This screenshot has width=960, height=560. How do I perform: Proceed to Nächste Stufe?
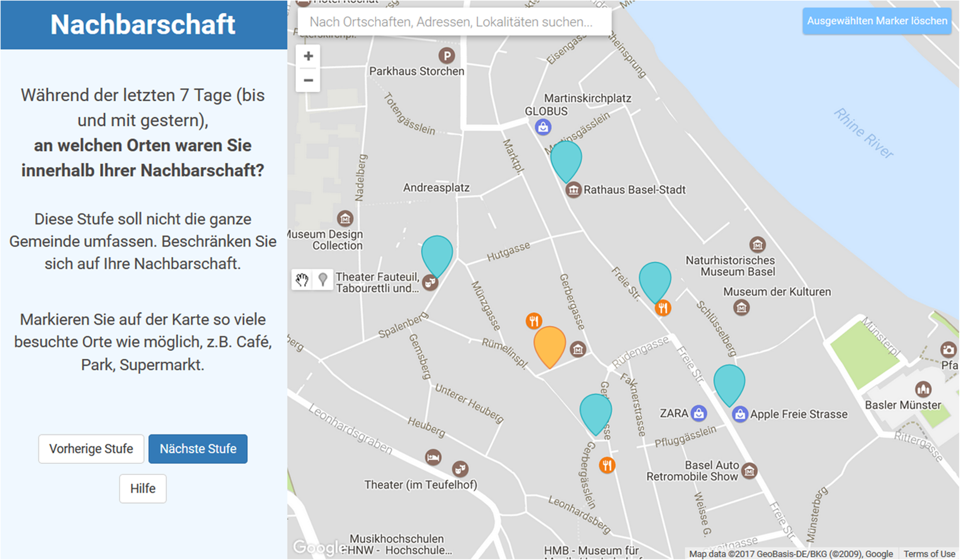click(x=198, y=448)
